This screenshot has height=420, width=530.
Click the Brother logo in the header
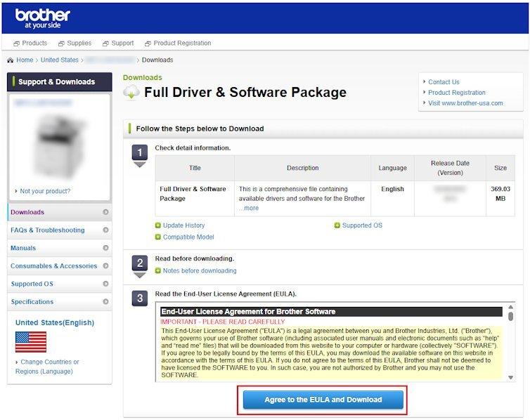point(42,18)
